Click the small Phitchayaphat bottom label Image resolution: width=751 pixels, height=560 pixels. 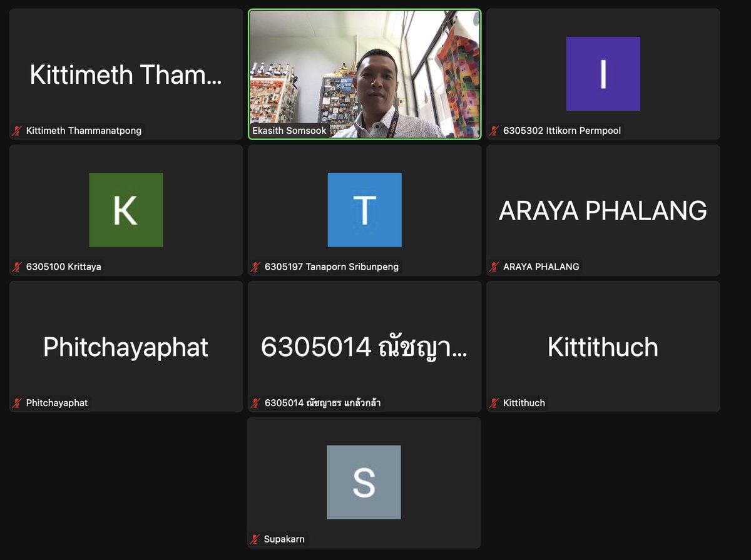(x=57, y=403)
